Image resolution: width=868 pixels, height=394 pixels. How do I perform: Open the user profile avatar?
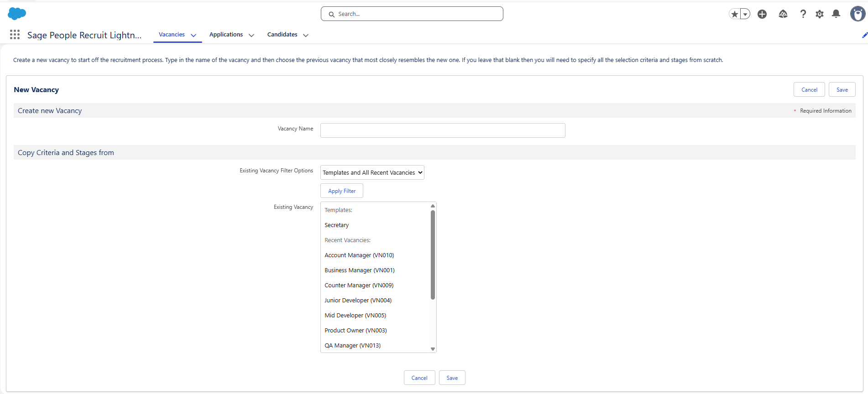[858, 14]
